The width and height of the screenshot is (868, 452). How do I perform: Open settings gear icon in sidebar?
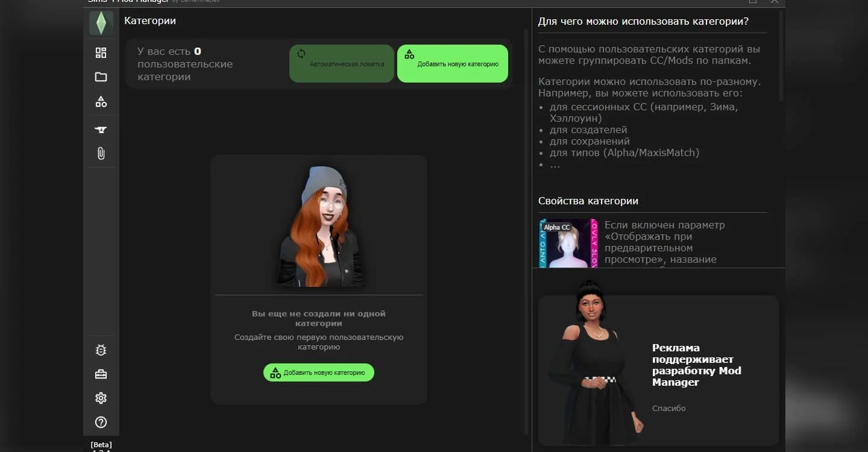(x=101, y=398)
